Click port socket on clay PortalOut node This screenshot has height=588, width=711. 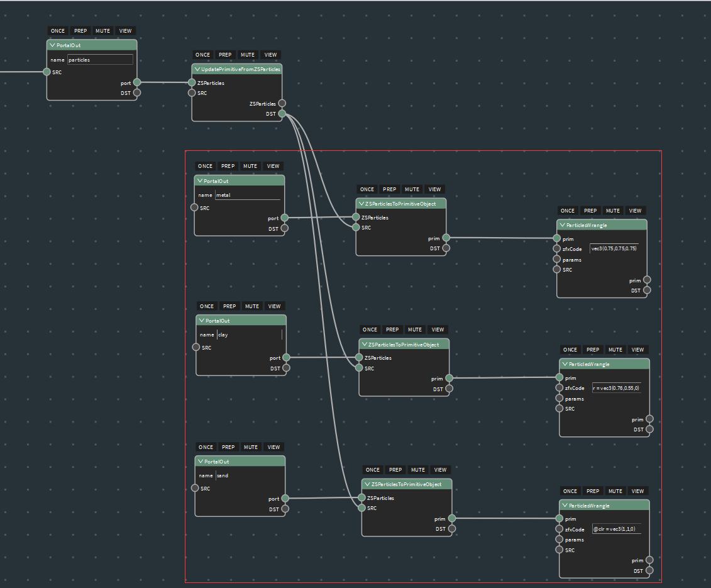287,358
